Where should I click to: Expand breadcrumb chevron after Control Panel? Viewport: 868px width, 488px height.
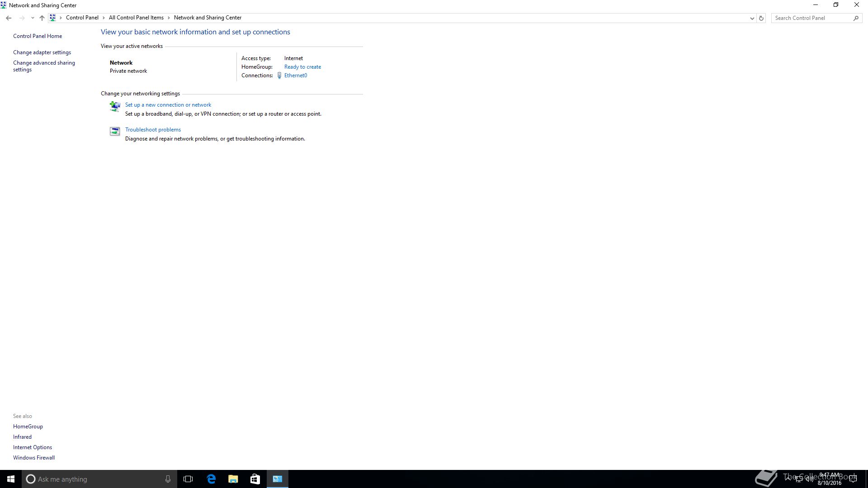click(x=104, y=18)
